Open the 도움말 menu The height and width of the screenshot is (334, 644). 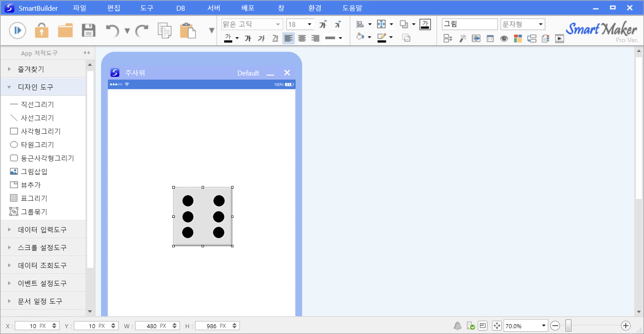coord(352,8)
